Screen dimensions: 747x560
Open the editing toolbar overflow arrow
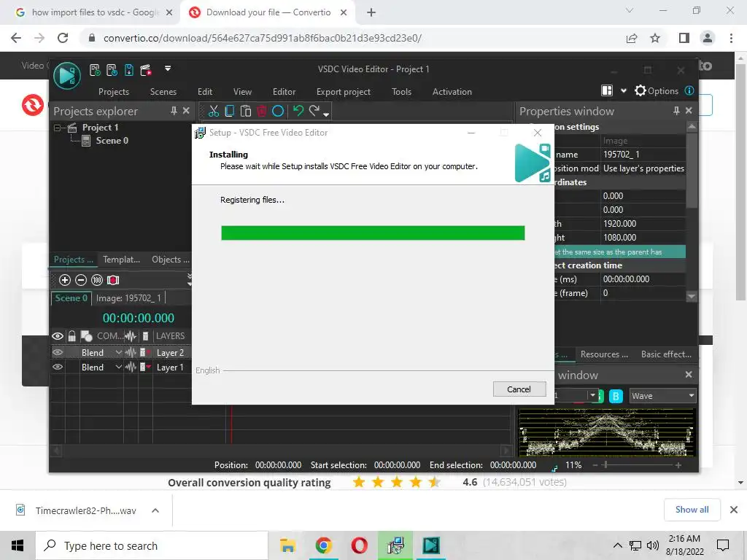[x=326, y=114]
